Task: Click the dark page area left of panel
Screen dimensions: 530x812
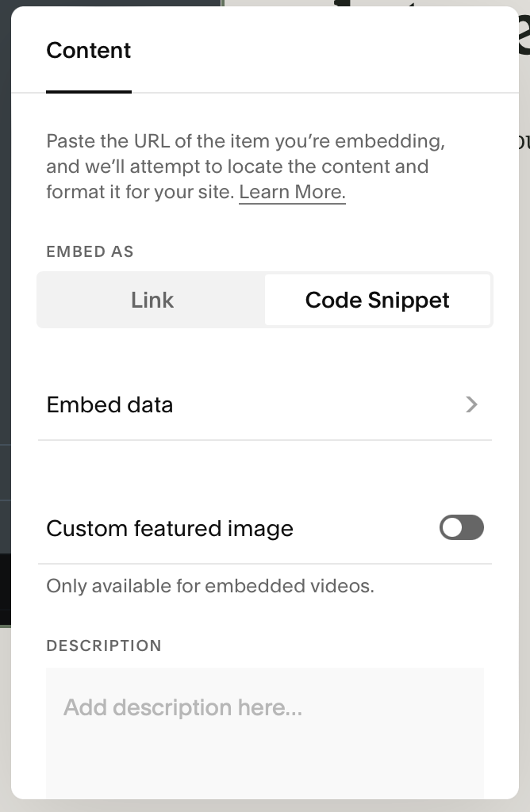Action: click(x=5, y=317)
